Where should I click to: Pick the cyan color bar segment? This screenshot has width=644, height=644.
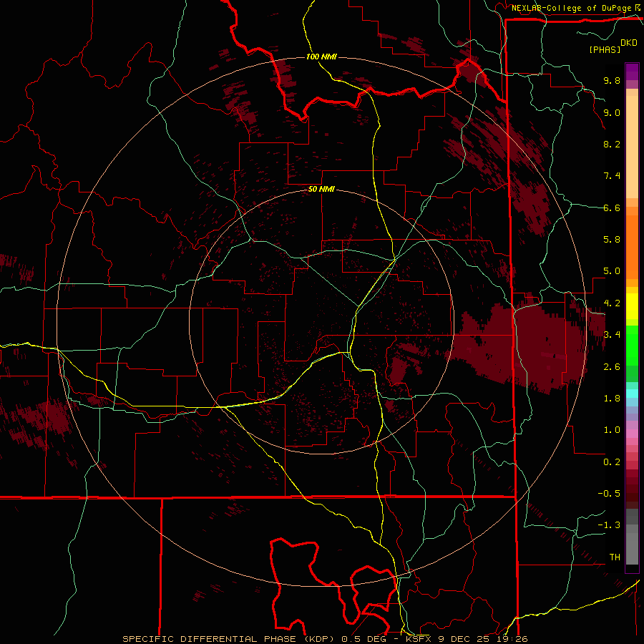point(632,393)
